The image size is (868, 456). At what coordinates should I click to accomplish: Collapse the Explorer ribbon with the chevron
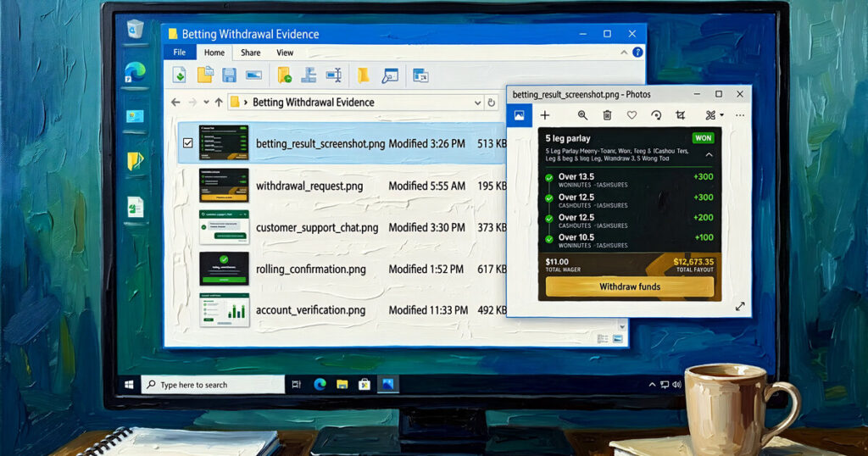(624, 53)
